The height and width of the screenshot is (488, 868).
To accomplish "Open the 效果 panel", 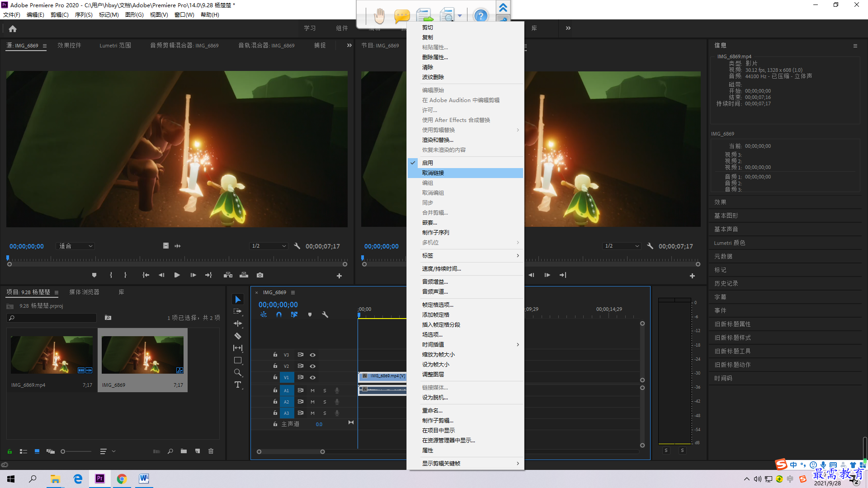I will pyautogui.click(x=720, y=202).
